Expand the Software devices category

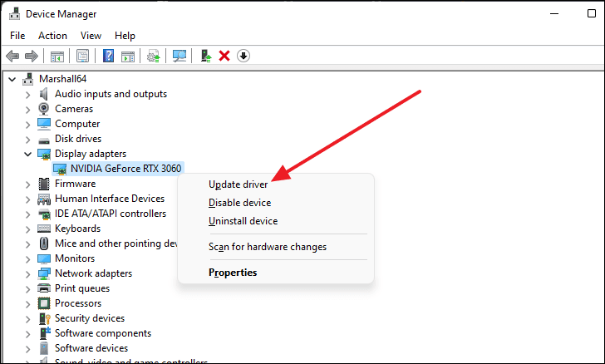pyautogui.click(x=27, y=349)
